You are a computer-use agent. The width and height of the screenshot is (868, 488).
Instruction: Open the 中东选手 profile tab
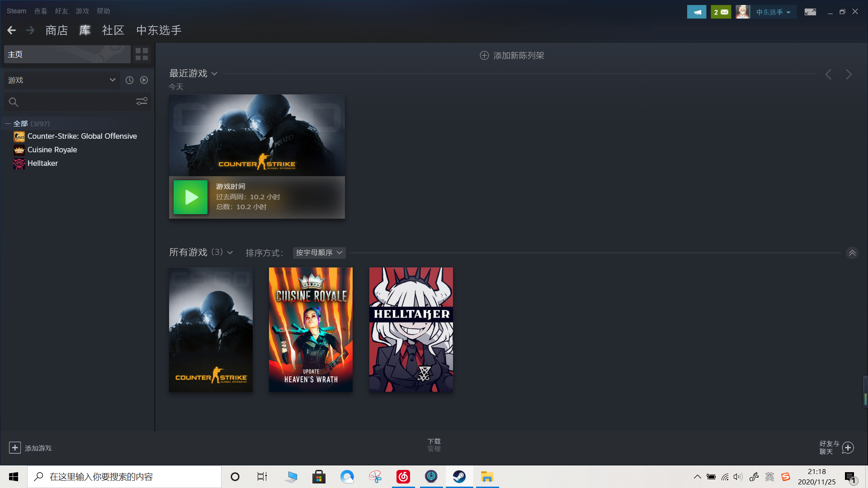[x=159, y=30]
